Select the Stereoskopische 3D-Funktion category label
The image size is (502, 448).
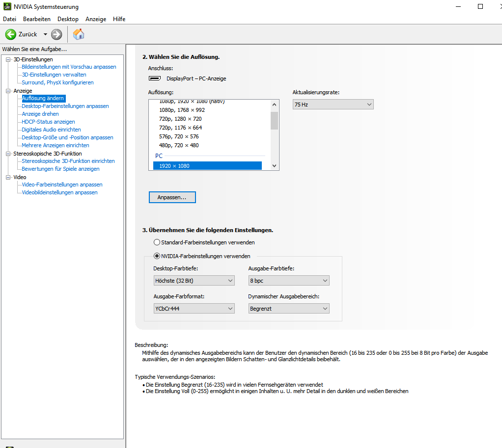[47, 154]
